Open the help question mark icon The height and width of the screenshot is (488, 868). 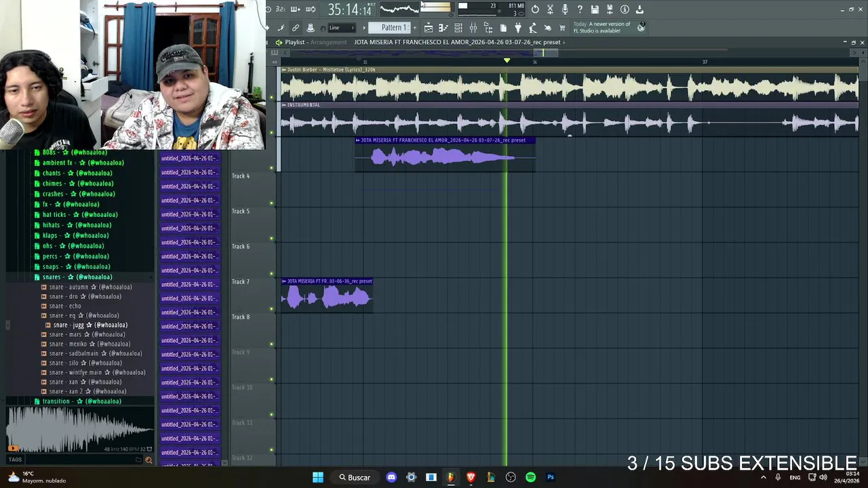point(580,9)
